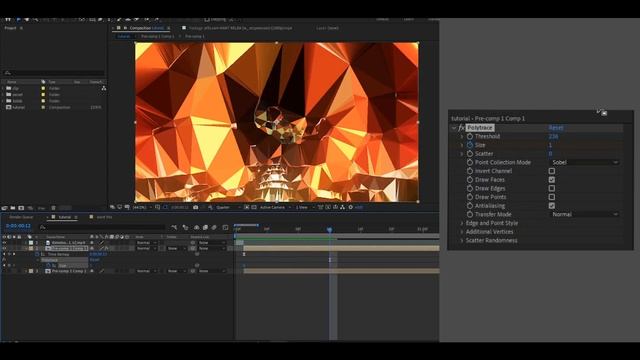
Task: Switch to the Render Queue tab
Action: (21, 217)
